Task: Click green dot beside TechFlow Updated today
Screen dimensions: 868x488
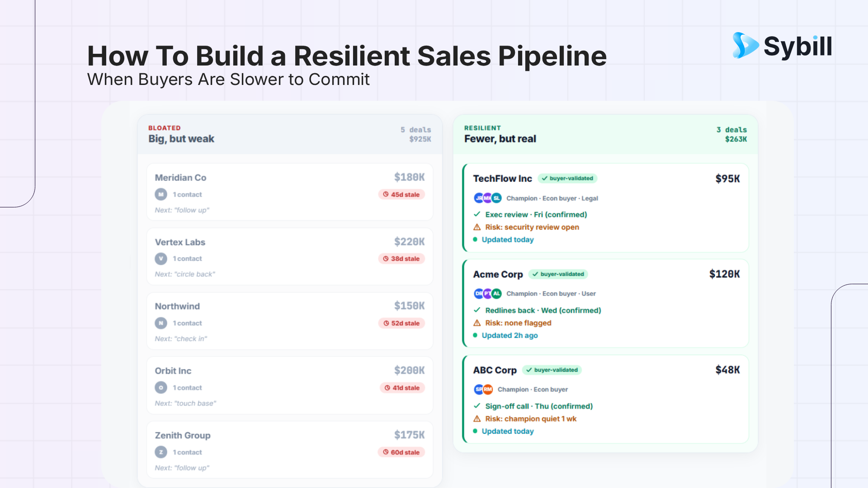Action: tap(475, 239)
